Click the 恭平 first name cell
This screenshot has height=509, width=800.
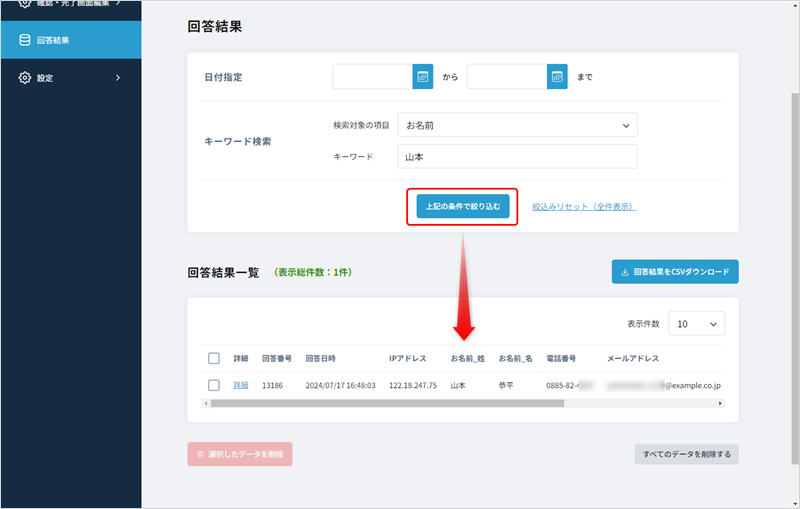(x=506, y=386)
